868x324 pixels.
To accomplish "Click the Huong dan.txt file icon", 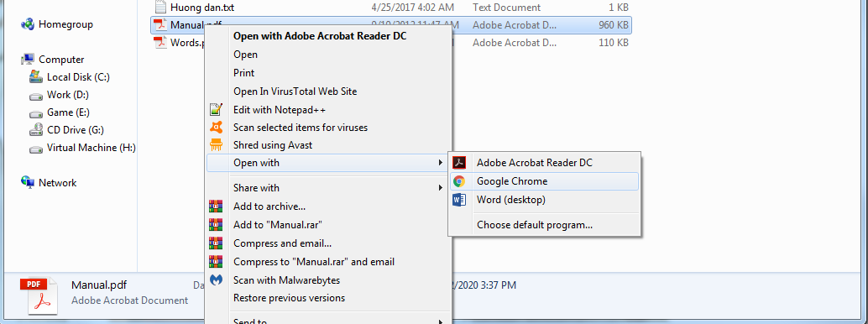I will coord(160,8).
